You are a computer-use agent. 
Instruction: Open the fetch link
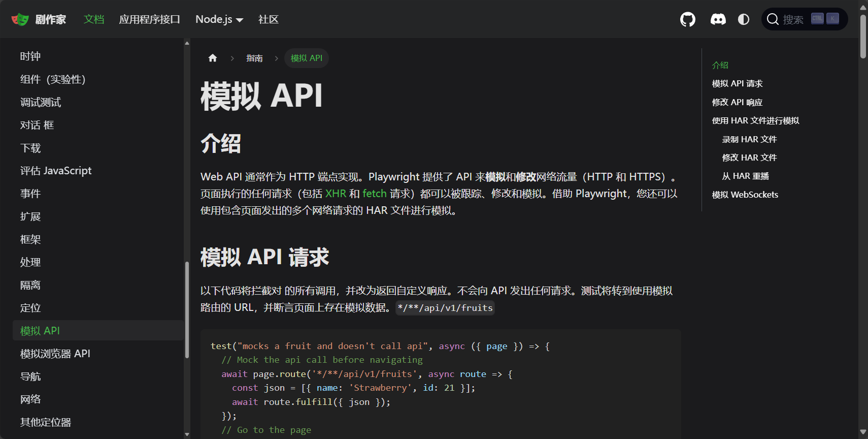pyautogui.click(x=375, y=194)
